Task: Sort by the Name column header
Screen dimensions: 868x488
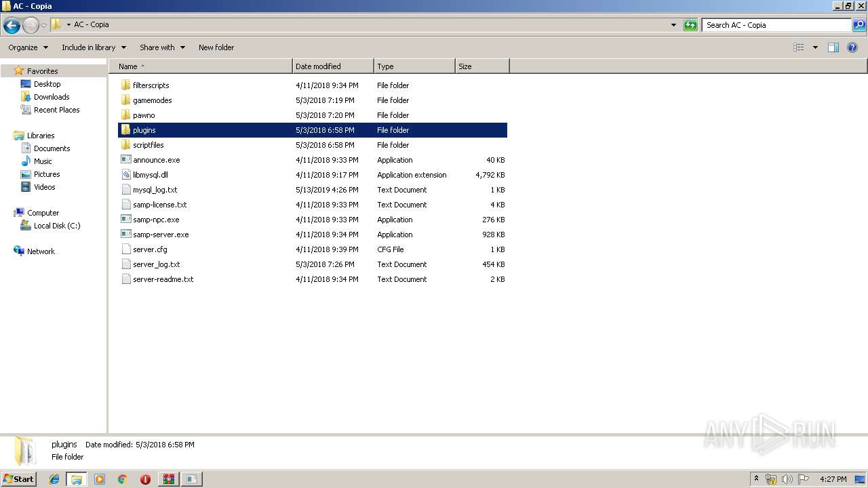Action: pos(200,66)
